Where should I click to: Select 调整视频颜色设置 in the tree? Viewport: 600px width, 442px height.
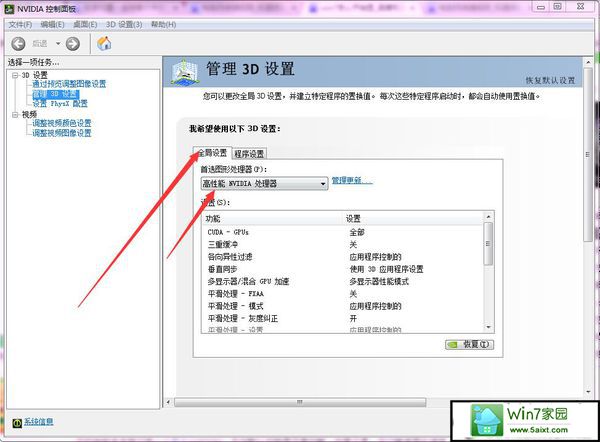(x=62, y=123)
